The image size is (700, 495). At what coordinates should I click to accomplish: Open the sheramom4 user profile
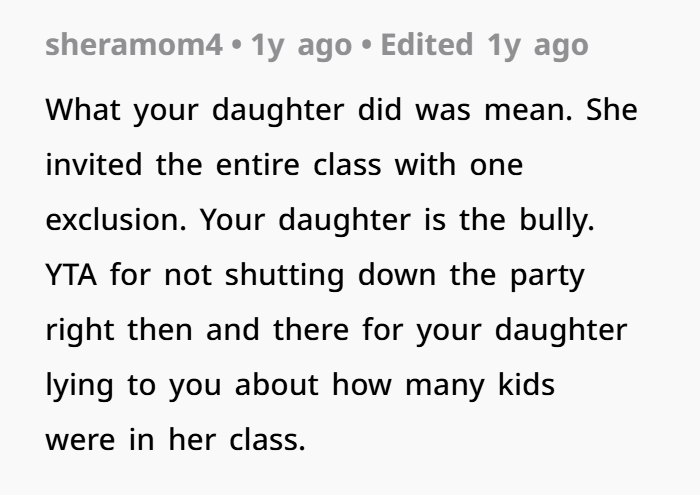click(134, 45)
